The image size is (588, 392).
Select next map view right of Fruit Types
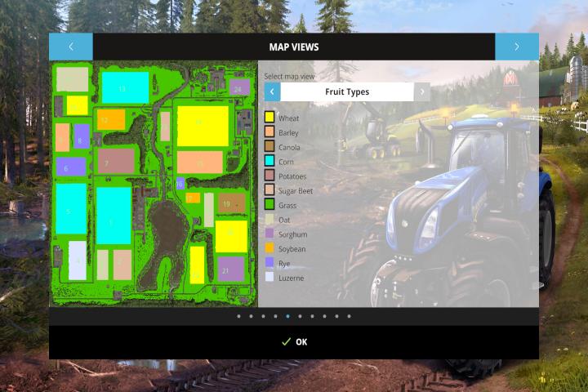pyautogui.click(x=422, y=92)
